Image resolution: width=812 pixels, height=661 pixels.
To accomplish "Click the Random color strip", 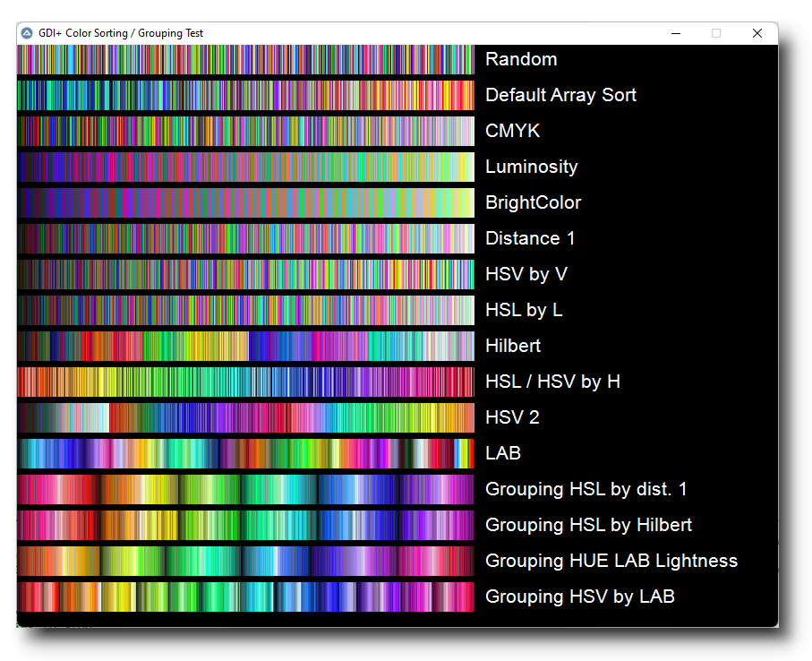I will [x=245, y=60].
